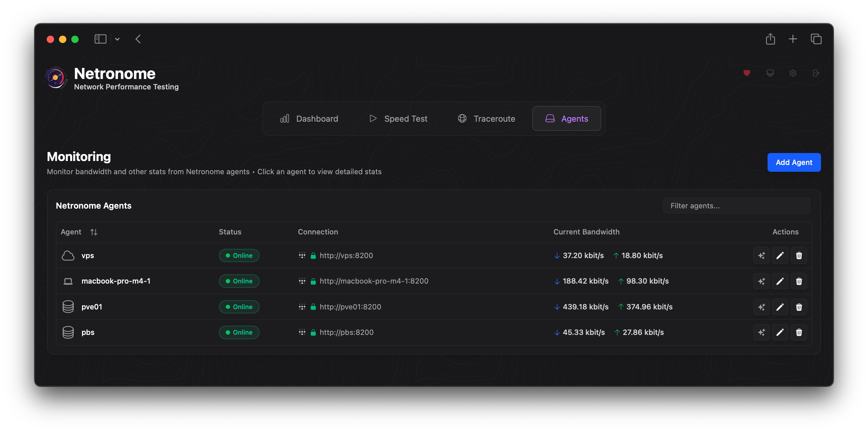Click the http://pve01:8200 connection URL
The width and height of the screenshot is (868, 432).
350,307
